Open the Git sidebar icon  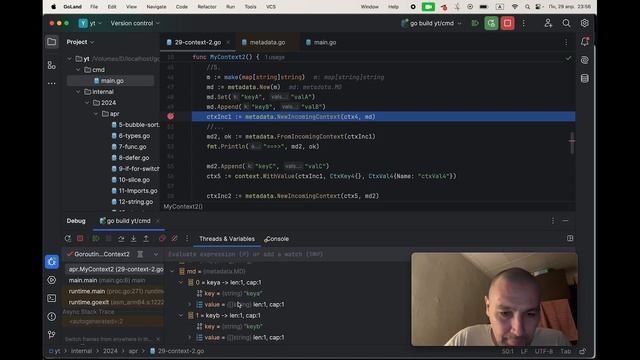pos(52,335)
